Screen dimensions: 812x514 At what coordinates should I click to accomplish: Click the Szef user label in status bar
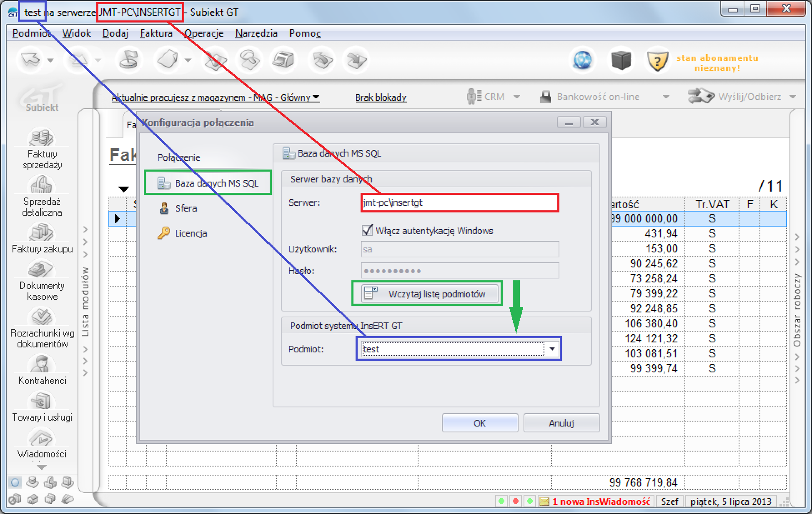coord(669,502)
